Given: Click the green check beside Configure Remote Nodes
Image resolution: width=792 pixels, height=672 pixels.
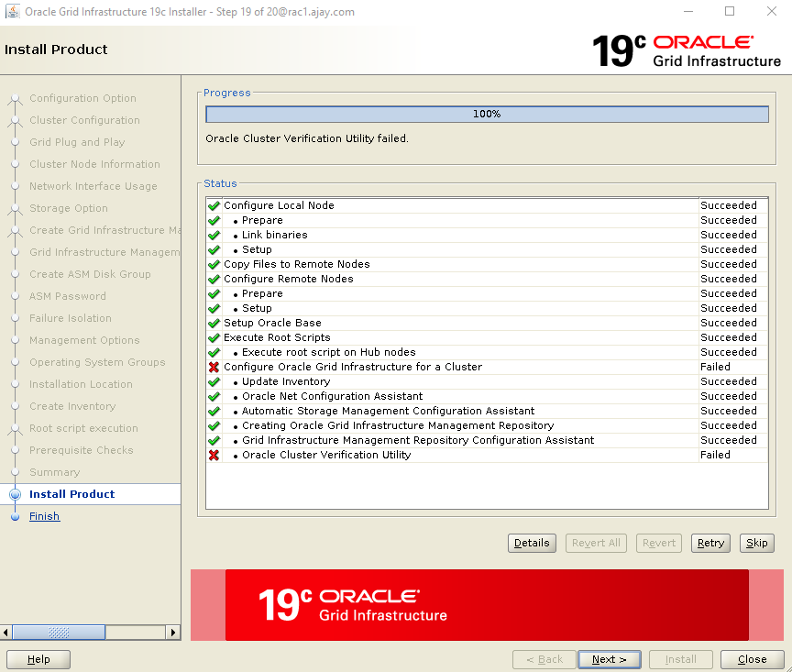Looking at the screenshot, I should point(214,279).
